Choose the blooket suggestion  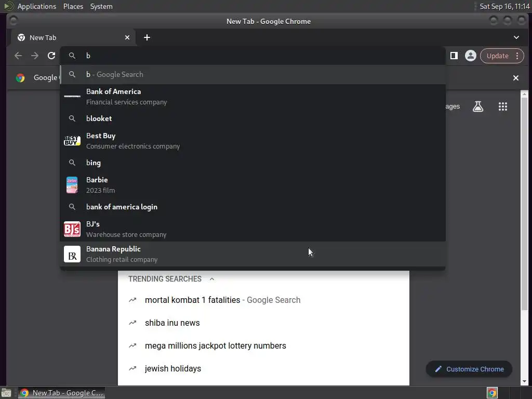click(x=253, y=118)
